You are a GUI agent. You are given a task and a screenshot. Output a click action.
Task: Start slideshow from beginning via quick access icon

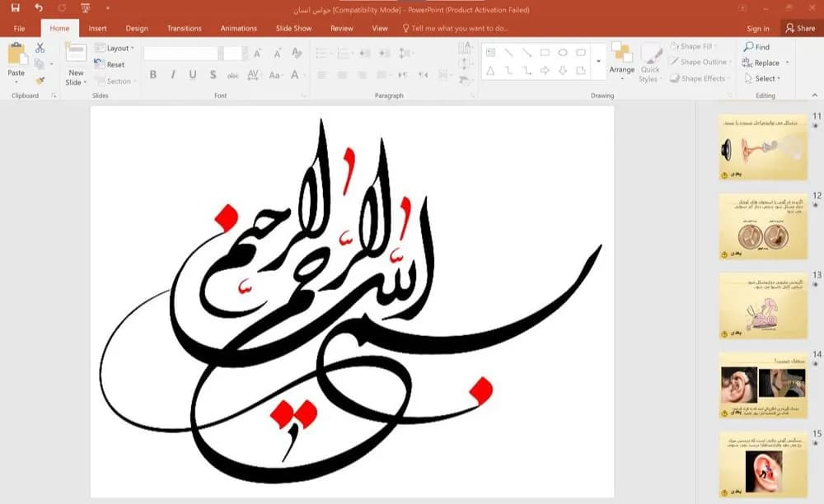click(x=85, y=8)
